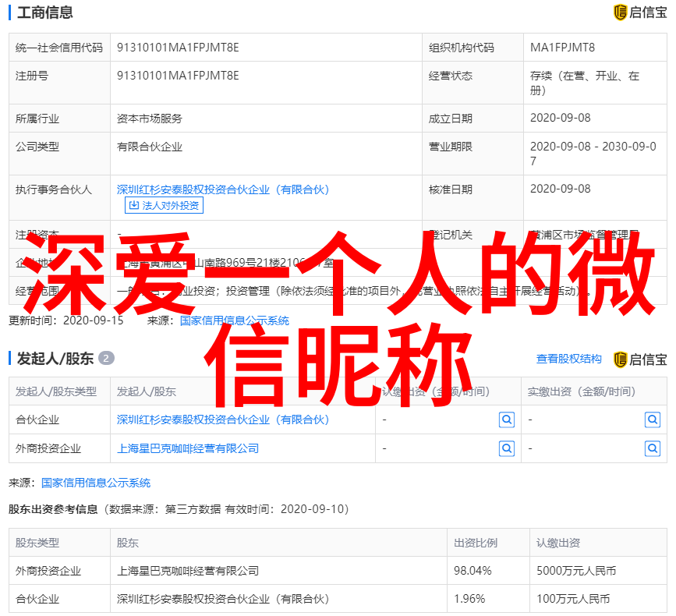This screenshot has height=616, width=676.
Task: Click the 组织机构代码 value MA1FPJMT8
Action: [562, 48]
